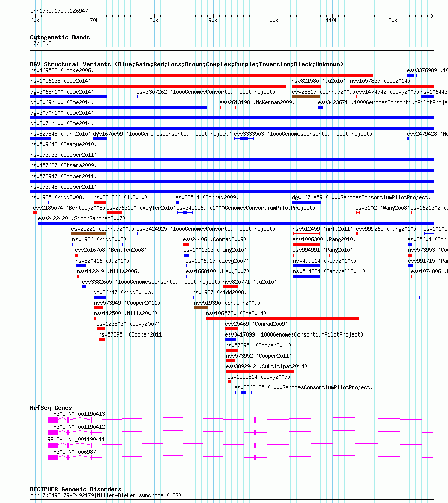Select dgv3069n100 (Coe2014) blue gain bar
448x503 pixels.
[118, 107]
